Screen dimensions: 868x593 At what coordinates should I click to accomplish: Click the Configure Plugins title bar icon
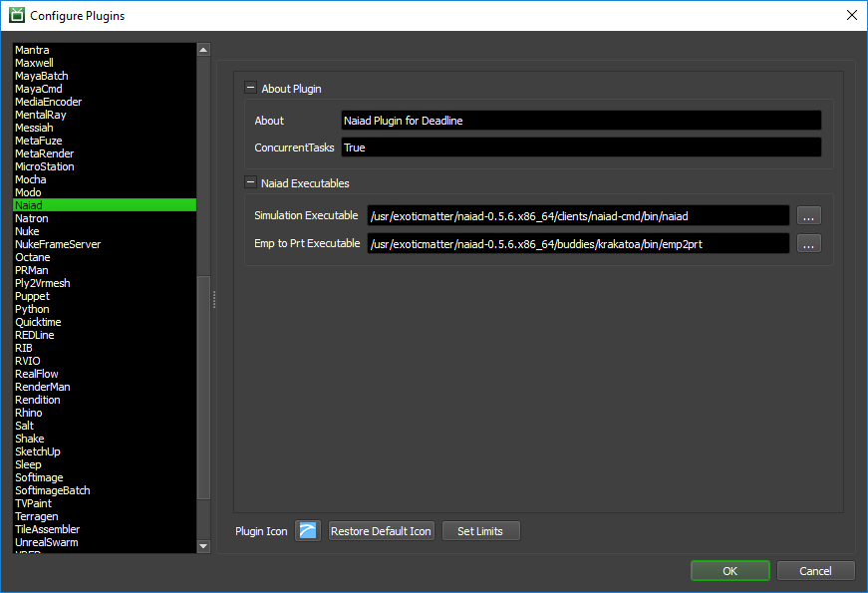16,15
